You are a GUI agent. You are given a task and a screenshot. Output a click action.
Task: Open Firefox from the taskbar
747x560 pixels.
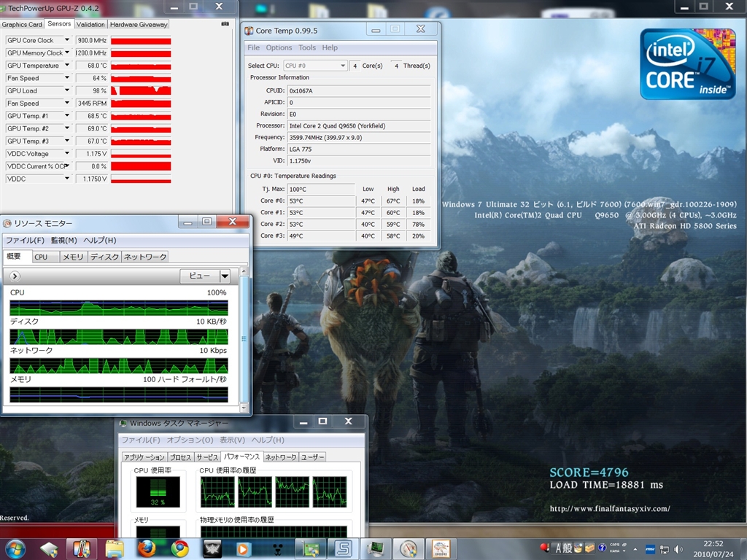pyautogui.click(x=147, y=548)
